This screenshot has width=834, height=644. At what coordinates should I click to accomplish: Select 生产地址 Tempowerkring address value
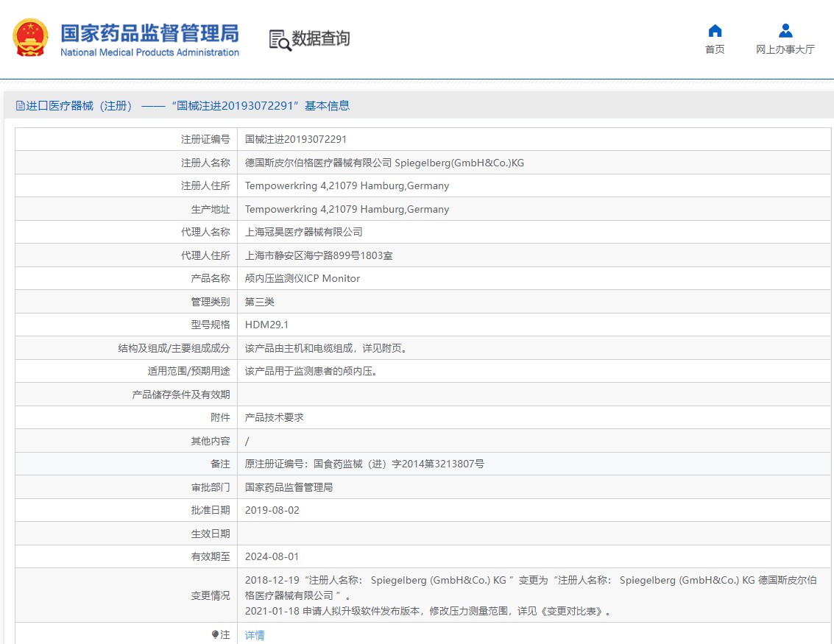pos(347,209)
